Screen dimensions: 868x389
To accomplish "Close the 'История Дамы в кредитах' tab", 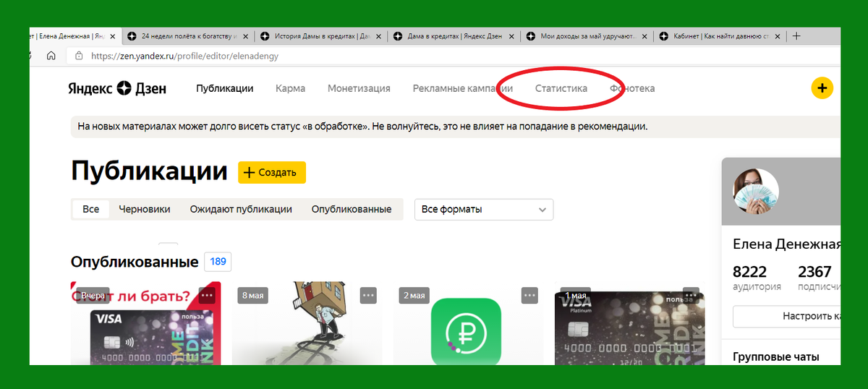I will coord(379,35).
